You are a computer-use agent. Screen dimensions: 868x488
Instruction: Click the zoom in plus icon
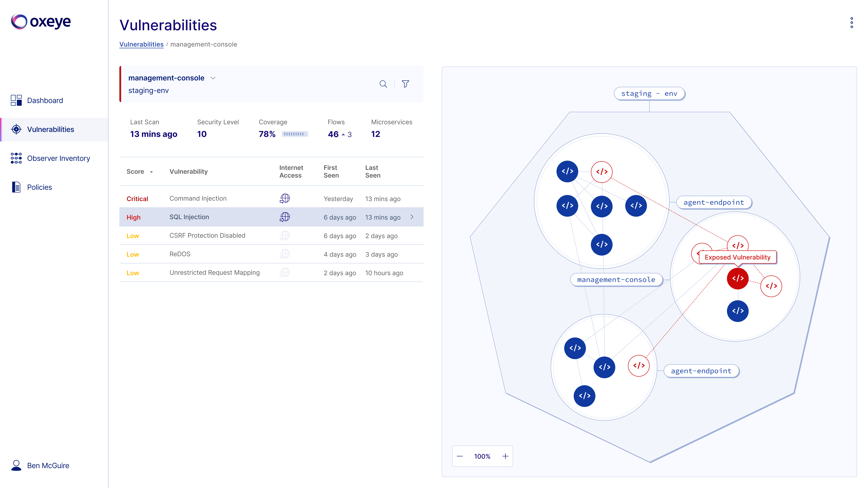point(505,456)
